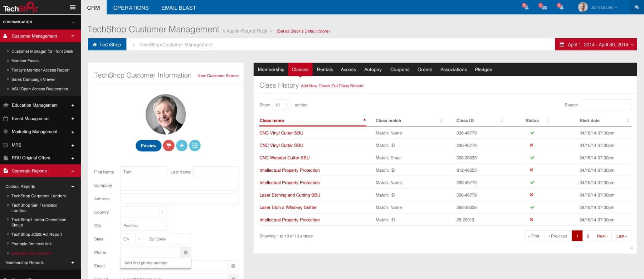The height and width of the screenshot is (279, 644).
Task: Open the April 2014 date range dropdown
Action: (596, 44)
